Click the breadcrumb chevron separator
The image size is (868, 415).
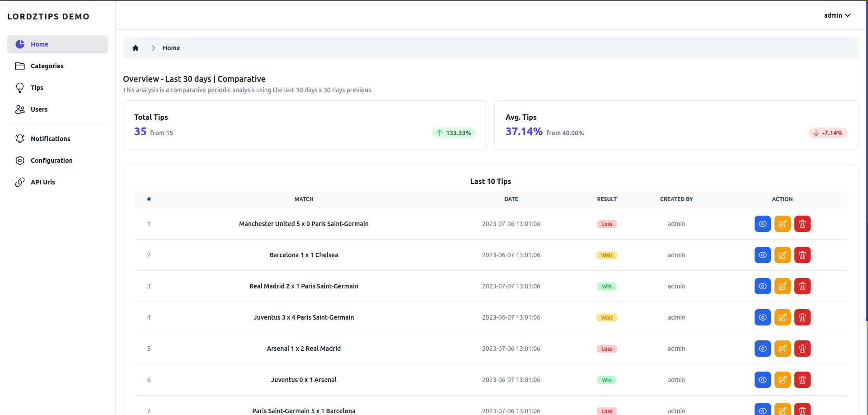(x=154, y=48)
